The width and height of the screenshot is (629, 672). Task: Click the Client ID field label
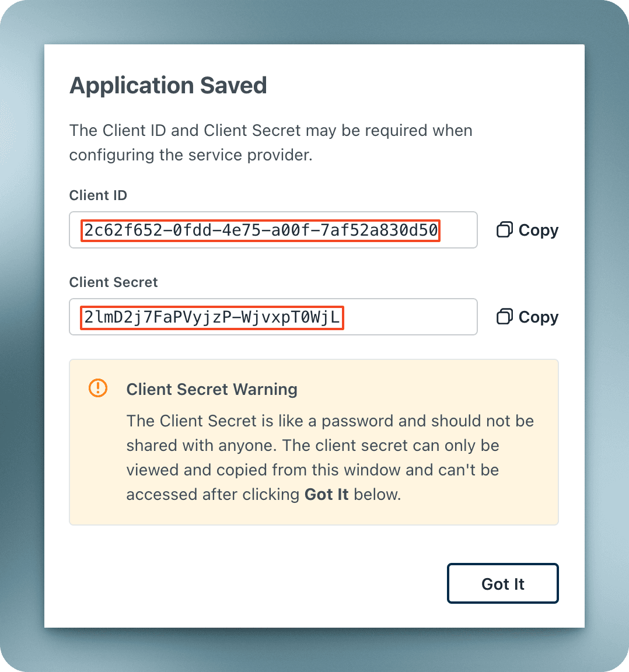tap(98, 195)
